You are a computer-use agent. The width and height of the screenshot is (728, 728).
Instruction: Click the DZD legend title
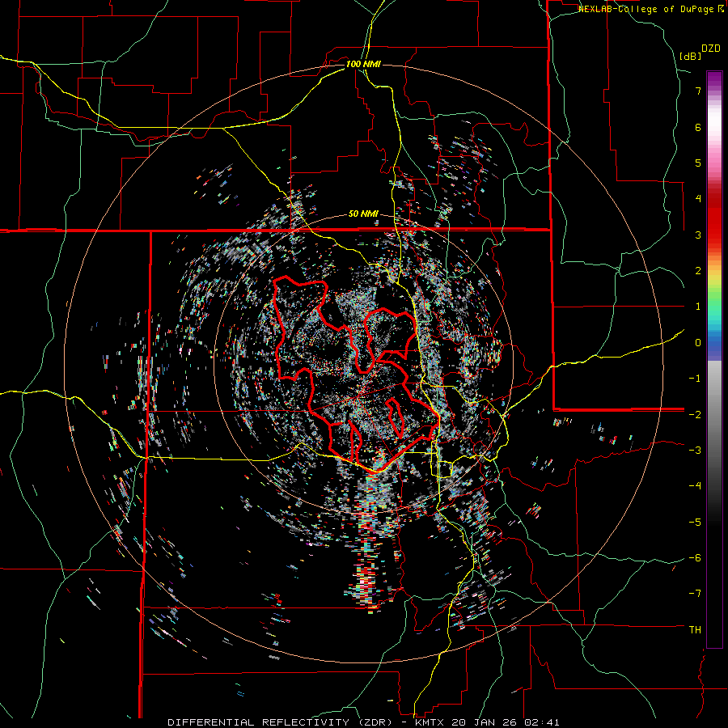coord(711,49)
